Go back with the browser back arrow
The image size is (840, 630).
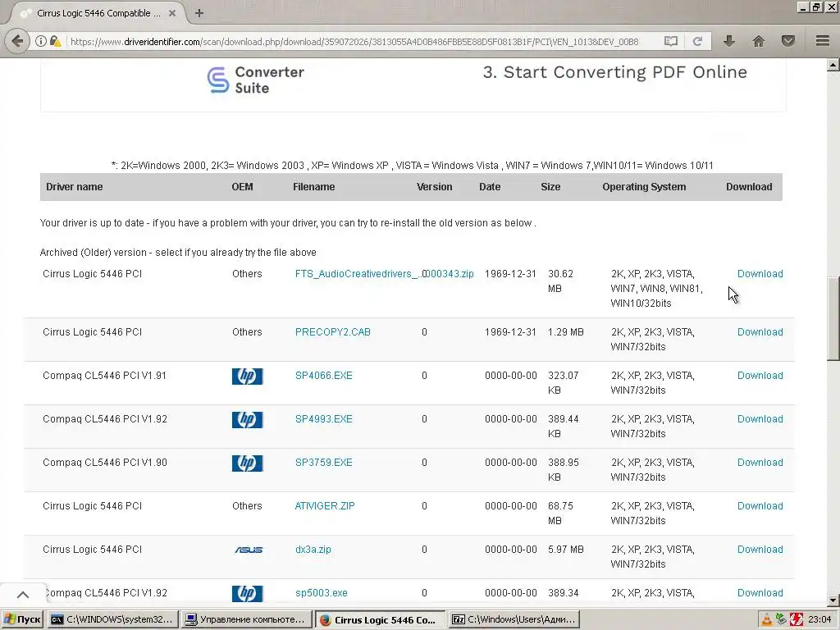pyautogui.click(x=18, y=41)
